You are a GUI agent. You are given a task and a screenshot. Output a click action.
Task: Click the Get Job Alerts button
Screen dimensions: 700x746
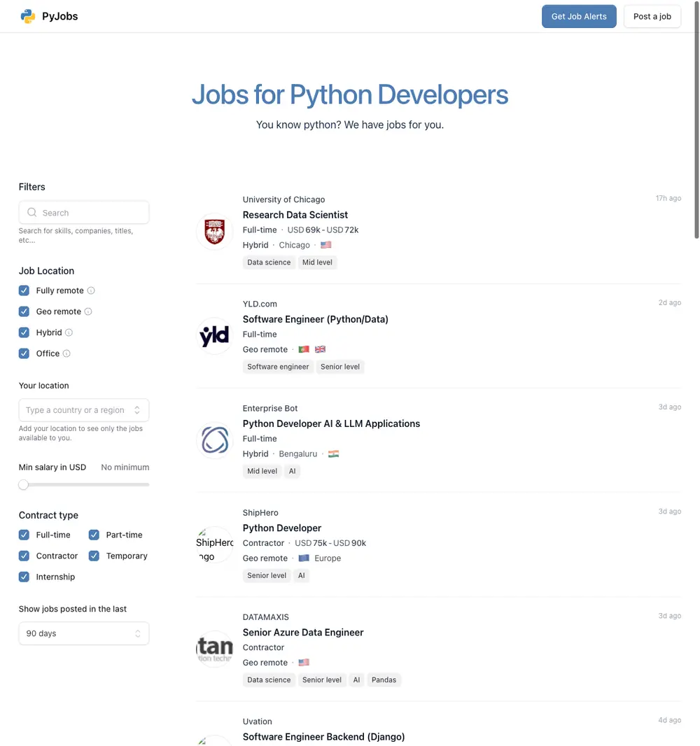click(579, 16)
